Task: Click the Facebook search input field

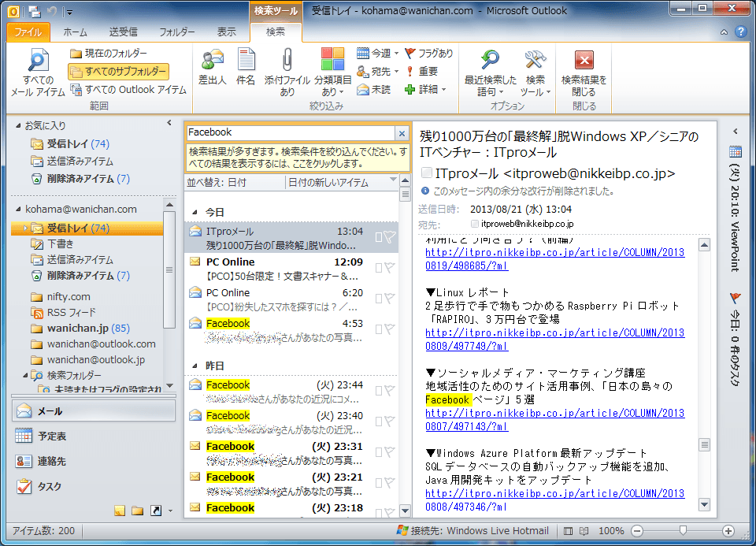Action: click(x=290, y=133)
